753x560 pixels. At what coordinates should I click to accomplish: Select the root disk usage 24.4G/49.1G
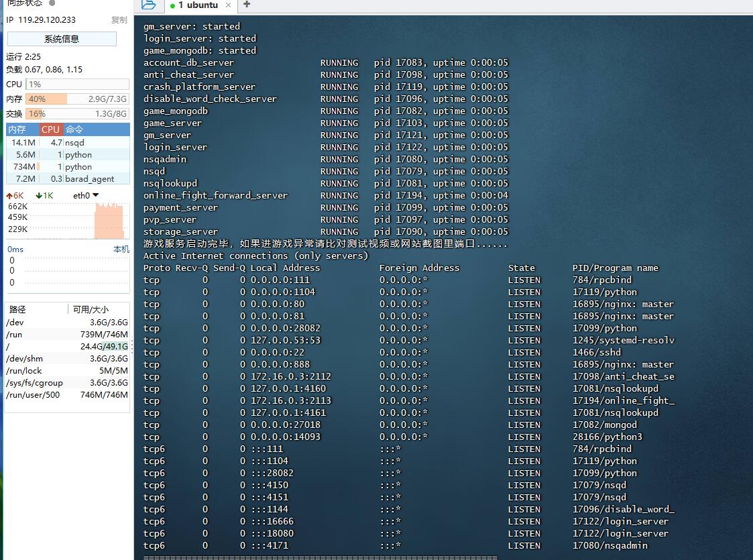point(67,346)
